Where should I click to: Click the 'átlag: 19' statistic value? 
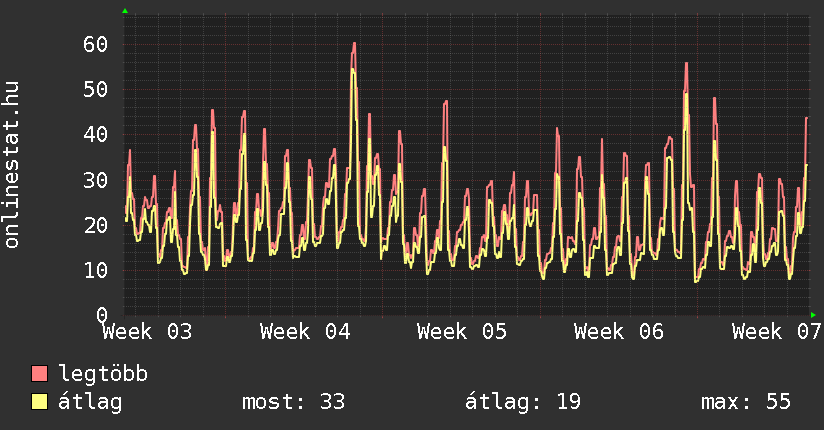tap(523, 402)
